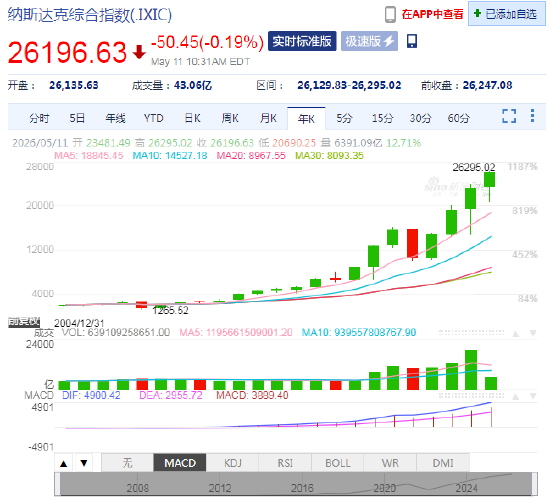Click the mobile device icon after 极速版
This screenshot has width=550, height=503.
point(412,41)
